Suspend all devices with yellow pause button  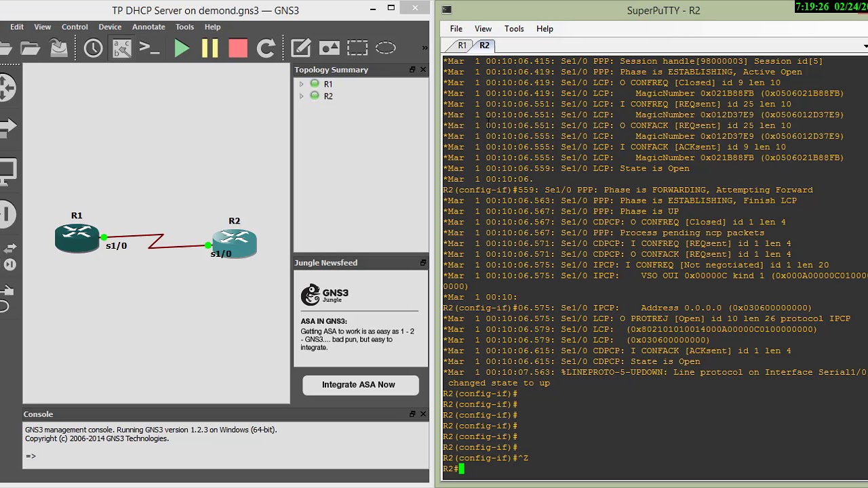click(x=210, y=48)
